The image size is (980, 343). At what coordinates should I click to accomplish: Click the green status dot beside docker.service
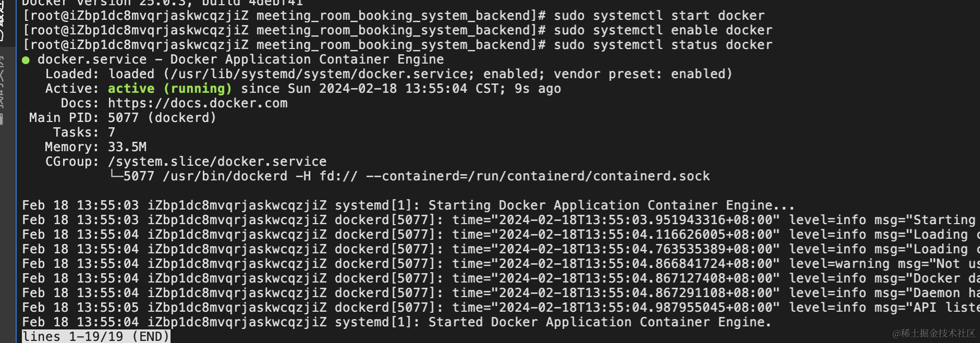tap(26, 60)
